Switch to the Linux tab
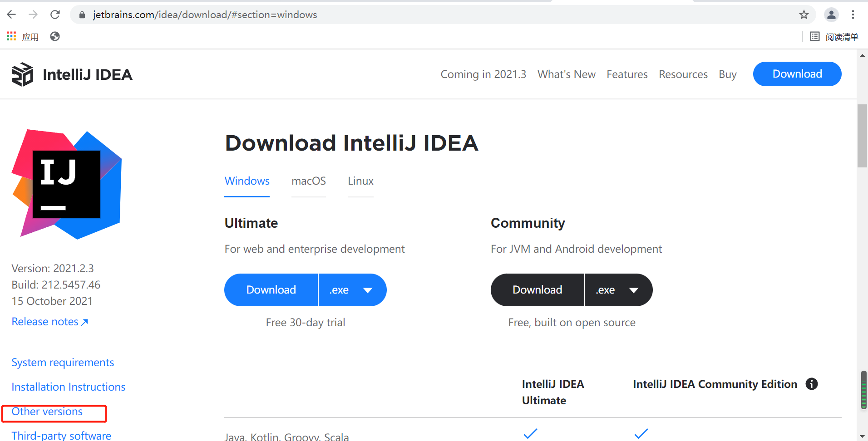The width and height of the screenshot is (868, 441). (x=360, y=181)
